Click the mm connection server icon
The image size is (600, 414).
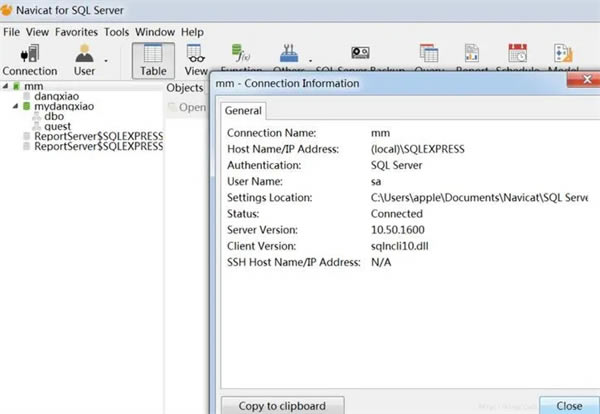point(16,86)
